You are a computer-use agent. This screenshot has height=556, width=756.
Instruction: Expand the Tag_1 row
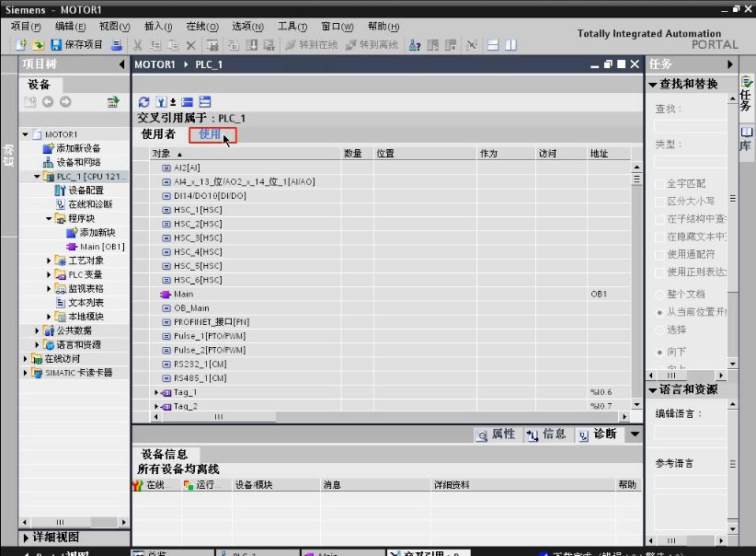point(156,392)
